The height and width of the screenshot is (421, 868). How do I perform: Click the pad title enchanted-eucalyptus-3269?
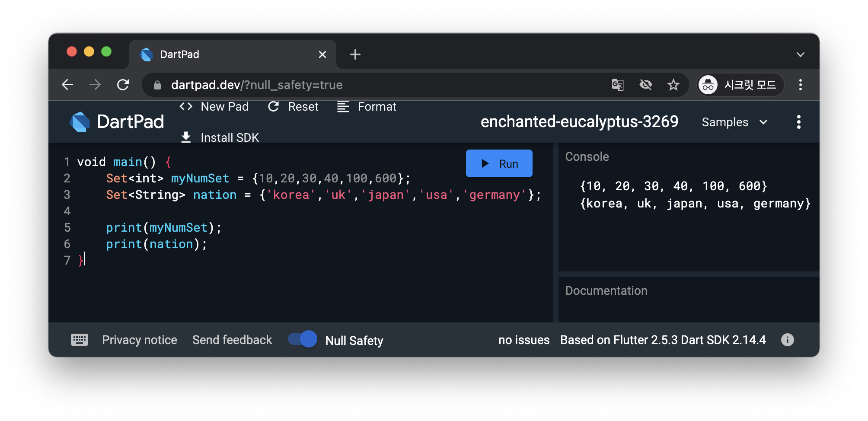pos(579,122)
